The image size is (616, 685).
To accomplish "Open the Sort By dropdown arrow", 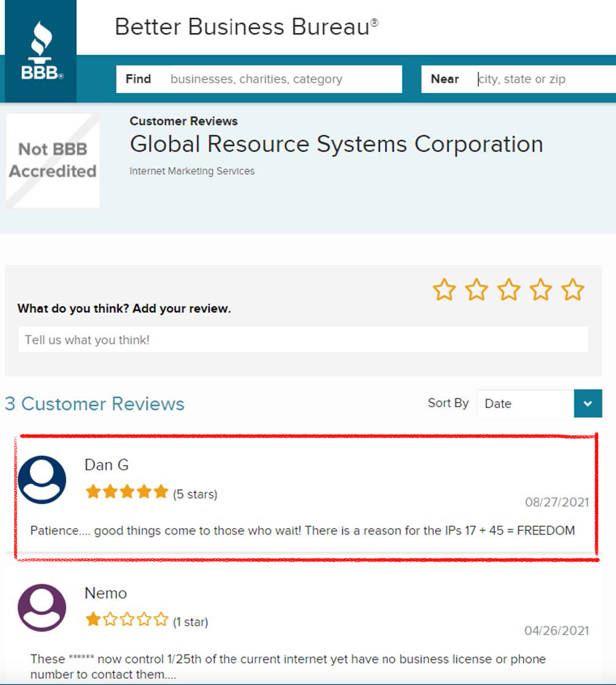I will [588, 403].
